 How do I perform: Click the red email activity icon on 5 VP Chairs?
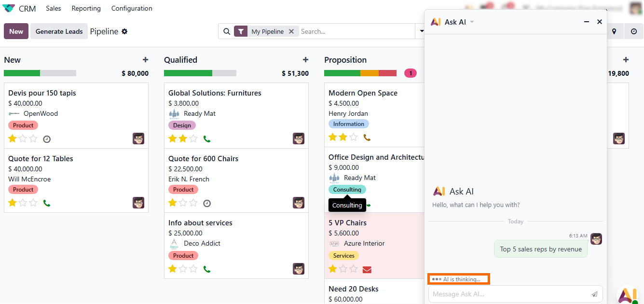[x=367, y=269]
